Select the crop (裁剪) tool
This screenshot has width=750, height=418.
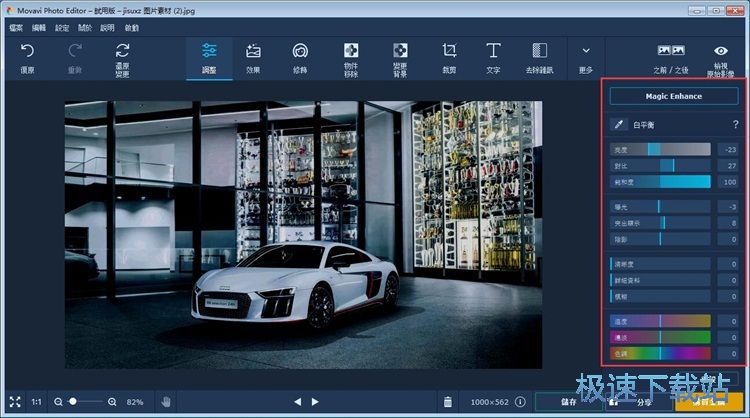click(450, 52)
